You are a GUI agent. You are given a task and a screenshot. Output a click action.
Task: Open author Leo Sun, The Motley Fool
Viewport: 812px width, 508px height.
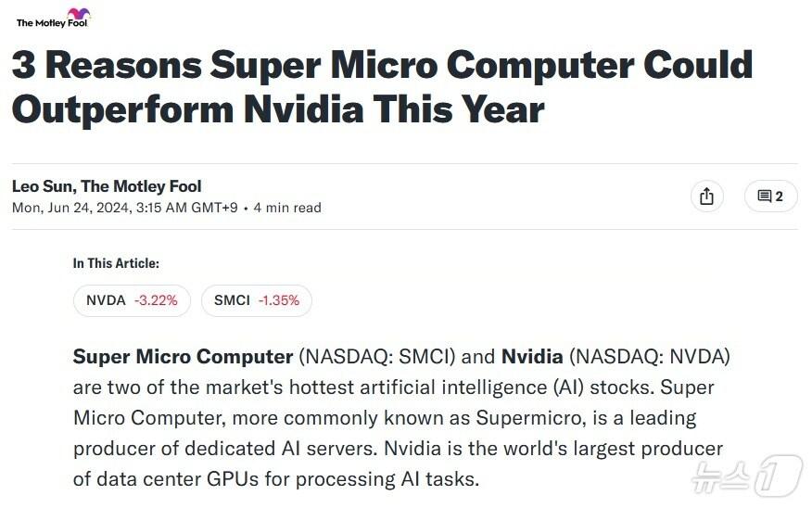(107, 186)
